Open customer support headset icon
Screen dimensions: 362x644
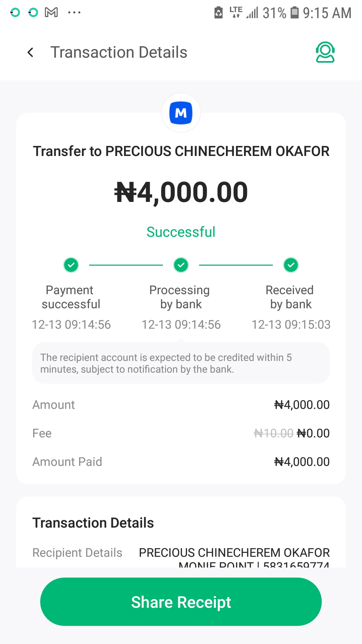325,52
